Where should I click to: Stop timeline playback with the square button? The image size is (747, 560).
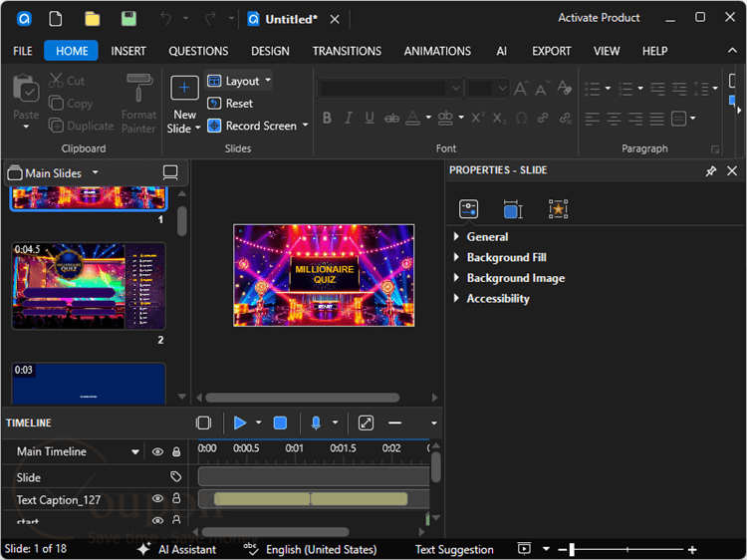(280, 422)
